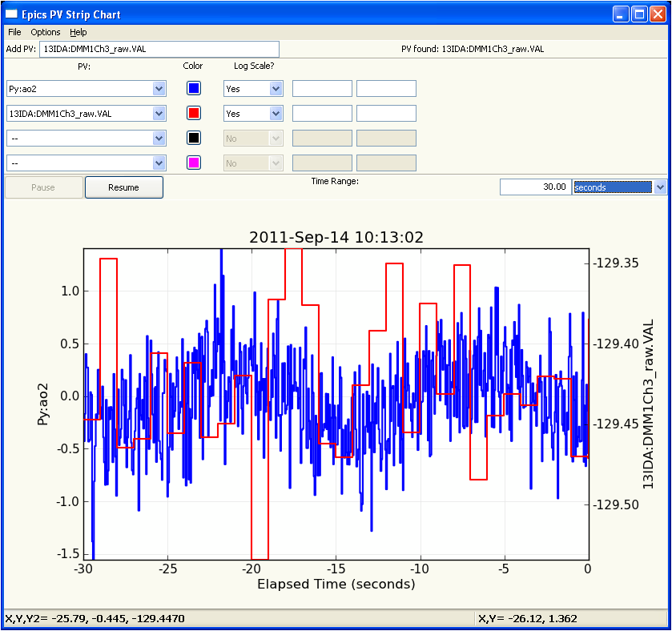Screen dimensions: 672x631
Task: Click the first limit field beside Py:ao2
Action: click(x=322, y=88)
